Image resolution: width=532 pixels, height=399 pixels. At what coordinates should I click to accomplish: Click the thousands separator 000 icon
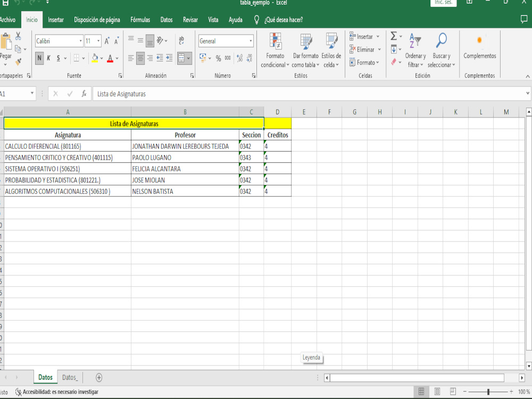[x=228, y=58]
